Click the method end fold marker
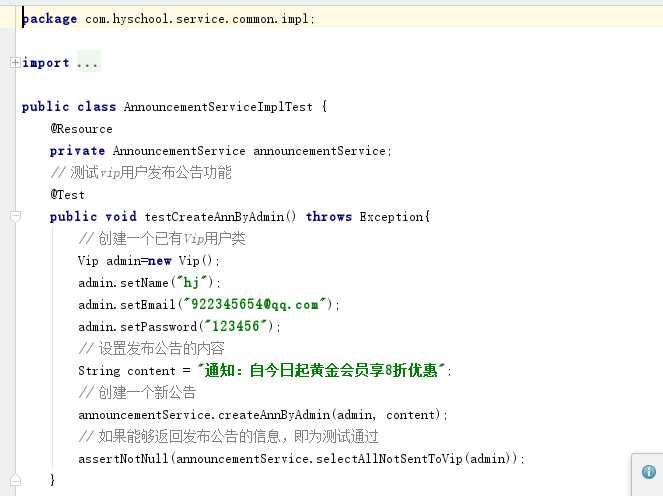663x496 pixels. tap(15, 480)
